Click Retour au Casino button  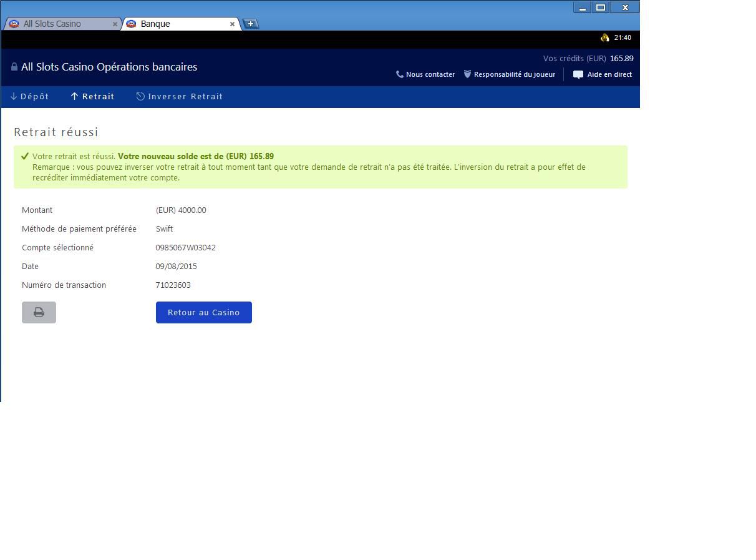pyautogui.click(x=204, y=312)
